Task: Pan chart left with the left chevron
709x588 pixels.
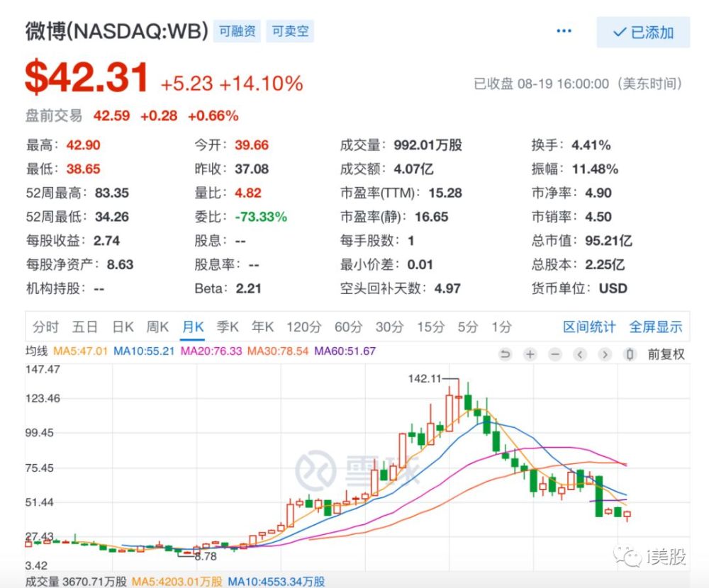Action: [580, 354]
